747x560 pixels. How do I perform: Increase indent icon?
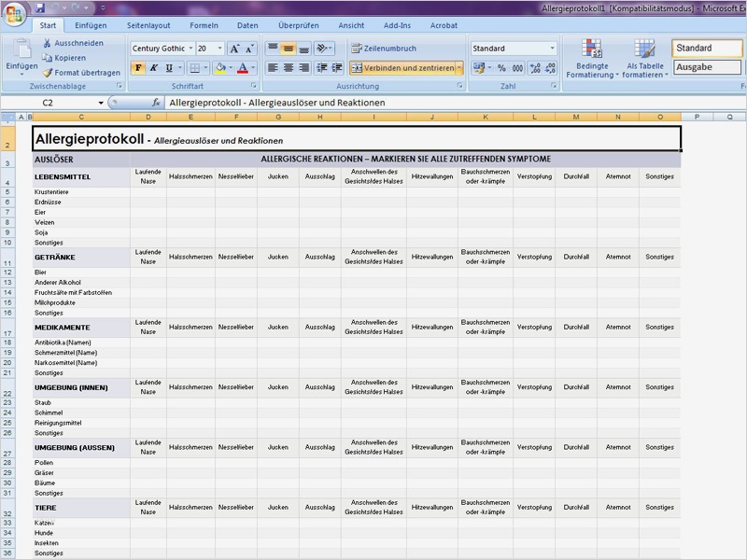point(337,67)
